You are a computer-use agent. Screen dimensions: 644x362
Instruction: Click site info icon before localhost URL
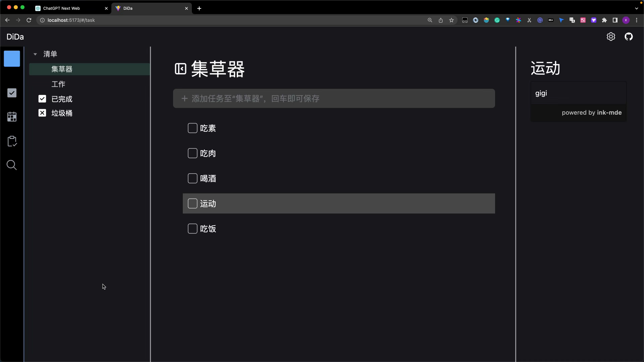pos(42,20)
